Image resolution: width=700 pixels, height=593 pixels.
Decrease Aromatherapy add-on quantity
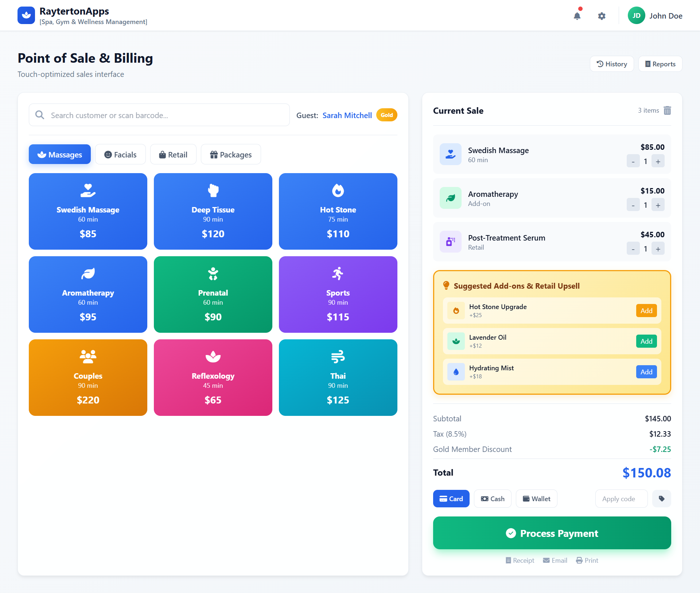633,205
